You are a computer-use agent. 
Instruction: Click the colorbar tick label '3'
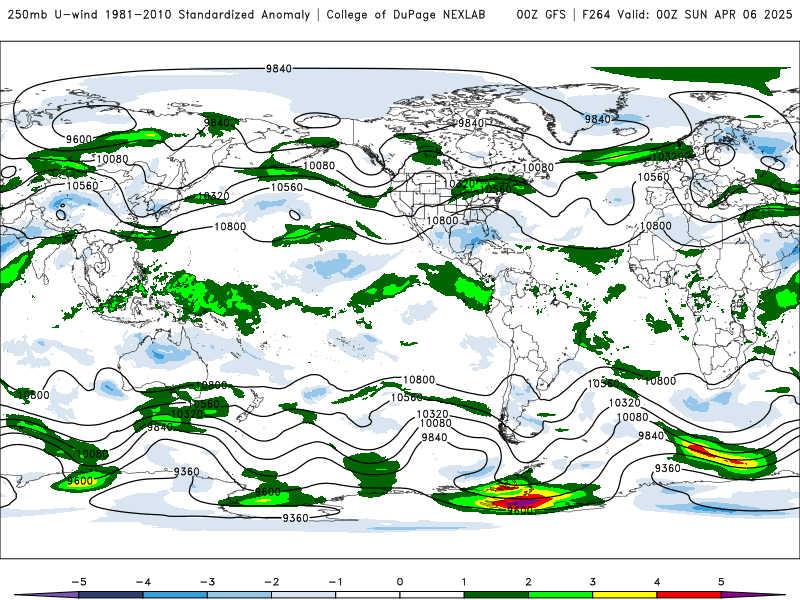click(592, 582)
